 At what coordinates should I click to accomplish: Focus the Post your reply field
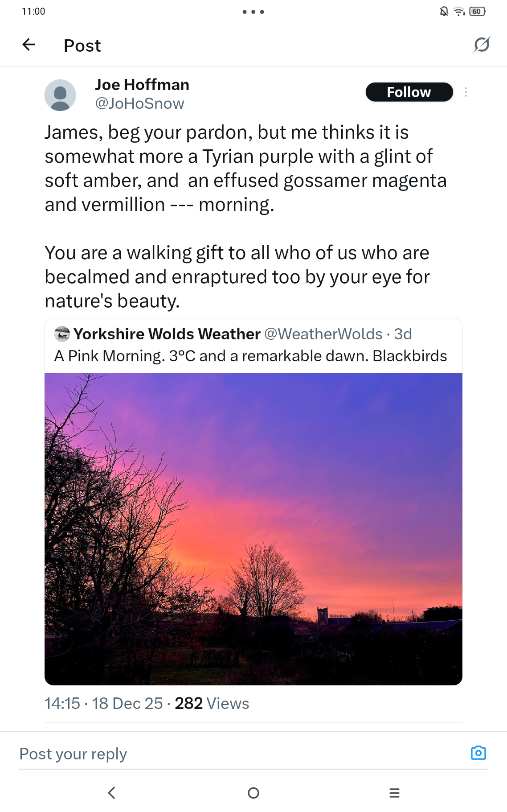241,754
